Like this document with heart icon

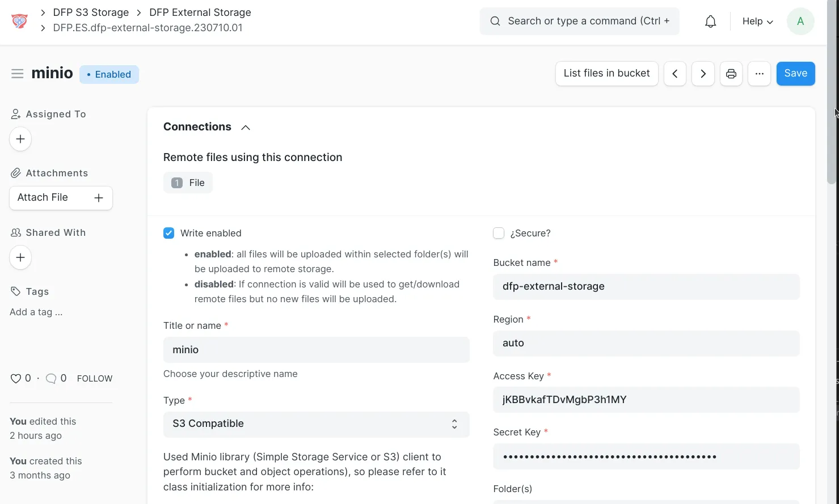16,378
